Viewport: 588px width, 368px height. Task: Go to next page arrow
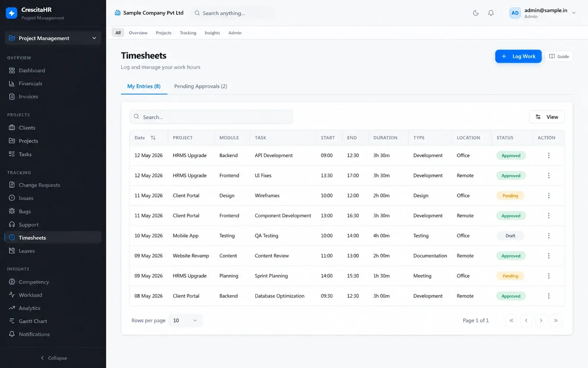[541, 321]
